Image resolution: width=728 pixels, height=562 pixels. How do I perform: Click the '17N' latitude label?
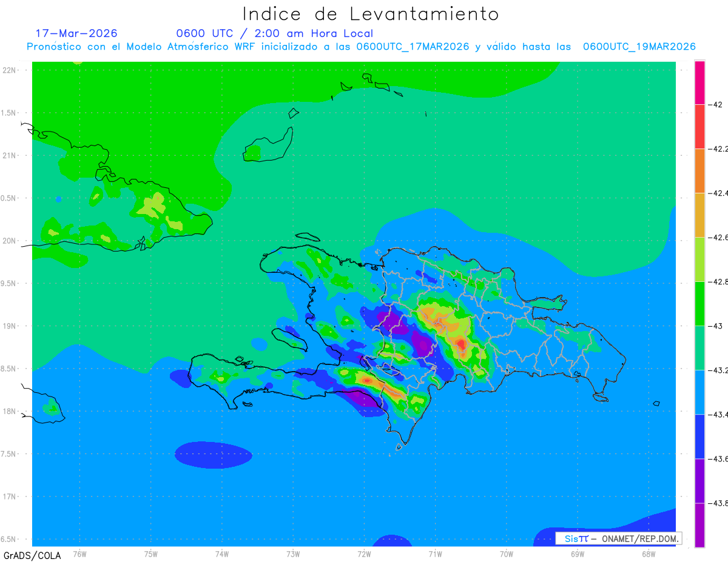click(10, 497)
